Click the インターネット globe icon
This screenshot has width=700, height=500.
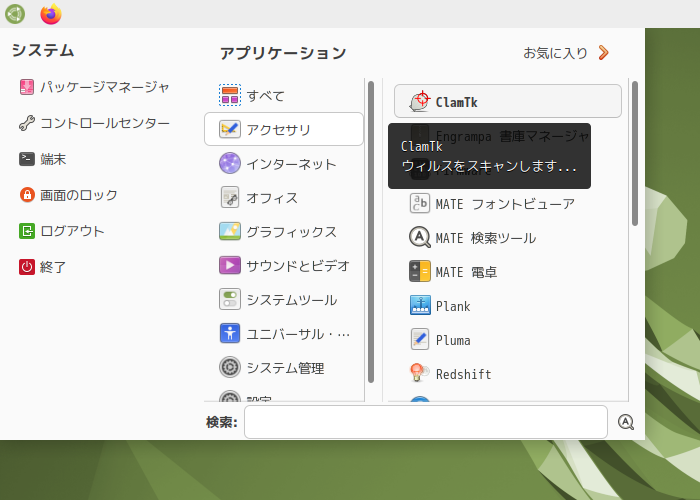click(x=230, y=163)
